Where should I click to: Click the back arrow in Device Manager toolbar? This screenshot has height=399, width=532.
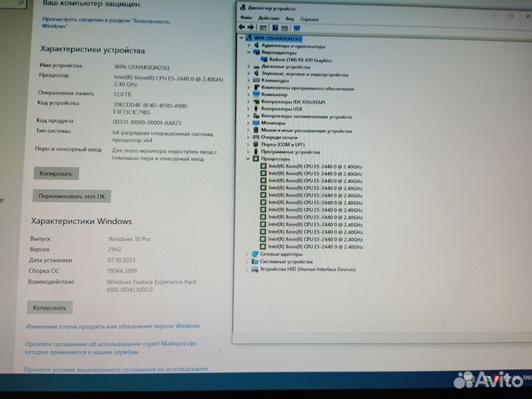point(242,27)
